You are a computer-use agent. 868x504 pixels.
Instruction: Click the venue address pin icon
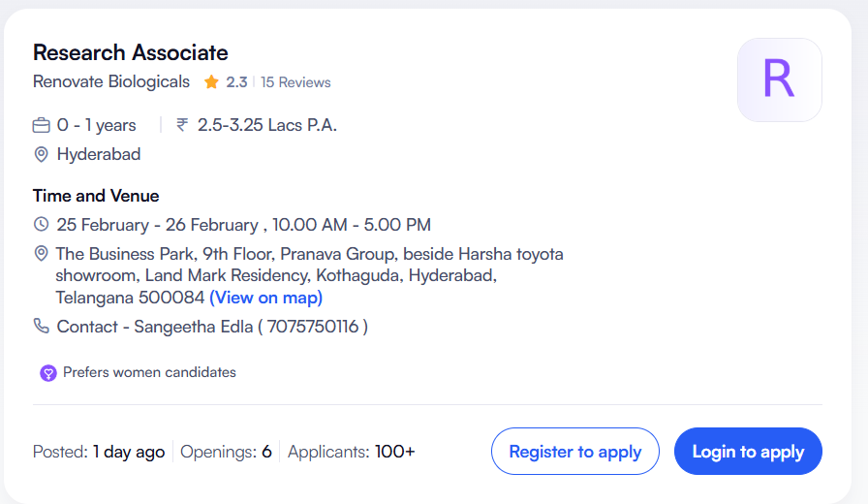41,254
